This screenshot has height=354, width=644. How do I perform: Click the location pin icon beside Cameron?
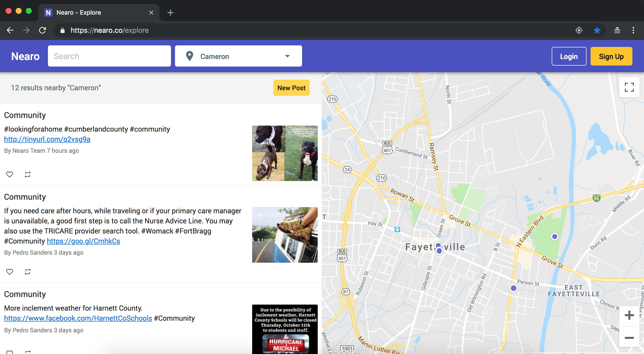point(189,56)
